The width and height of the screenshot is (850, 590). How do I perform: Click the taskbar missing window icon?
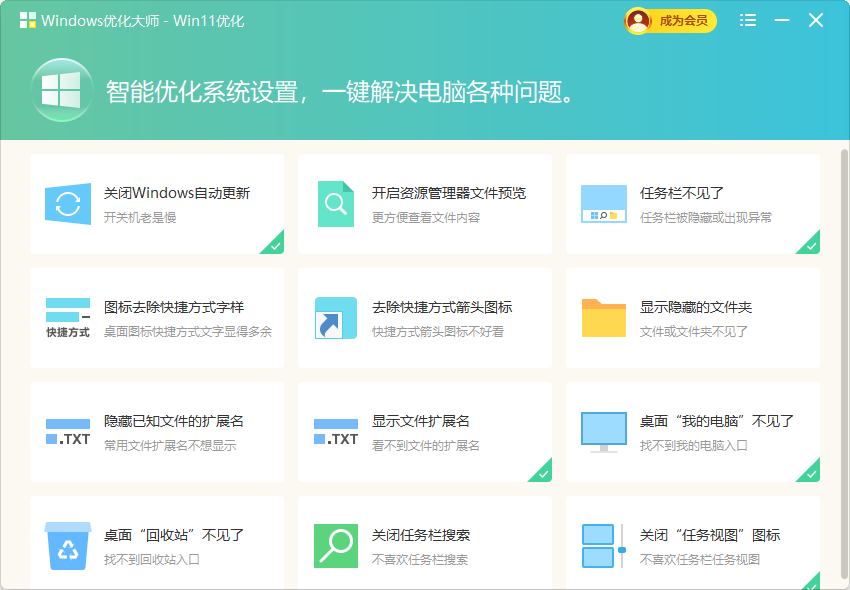coord(604,204)
